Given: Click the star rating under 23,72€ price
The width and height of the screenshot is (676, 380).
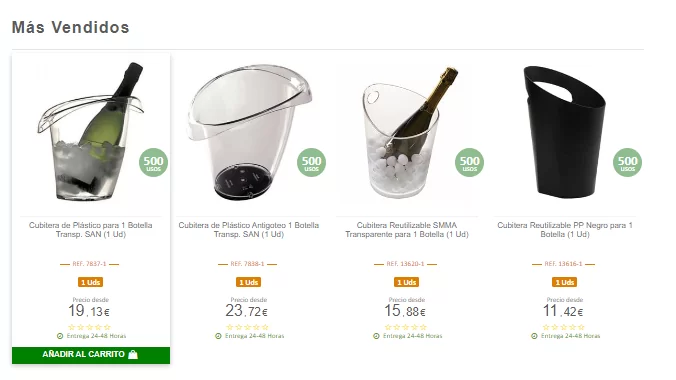Looking at the screenshot, I should tap(248, 327).
